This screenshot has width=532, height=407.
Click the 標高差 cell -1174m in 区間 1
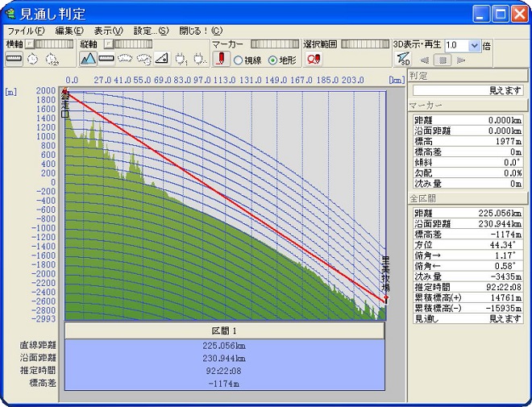click(225, 384)
